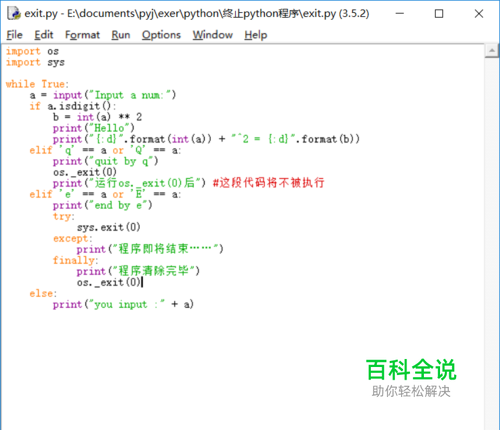Viewport: 500px width, 430px height.
Task: Click the Python file icon in title bar
Action: 14,13
